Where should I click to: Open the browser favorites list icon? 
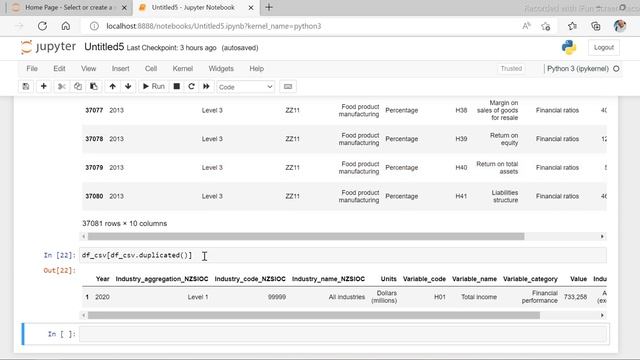click(x=572, y=26)
